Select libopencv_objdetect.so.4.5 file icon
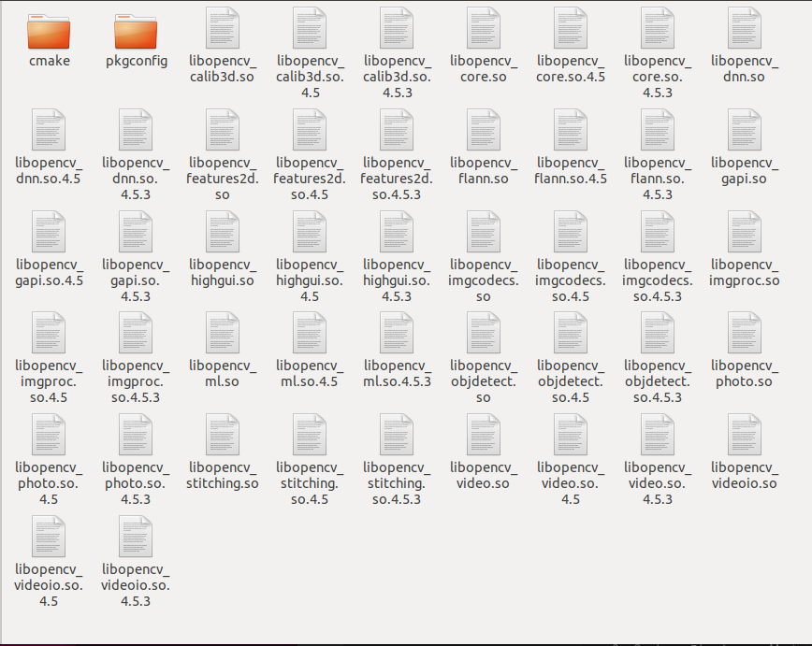The height and width of the screenshot is (646, 812). tap(571, 333)
